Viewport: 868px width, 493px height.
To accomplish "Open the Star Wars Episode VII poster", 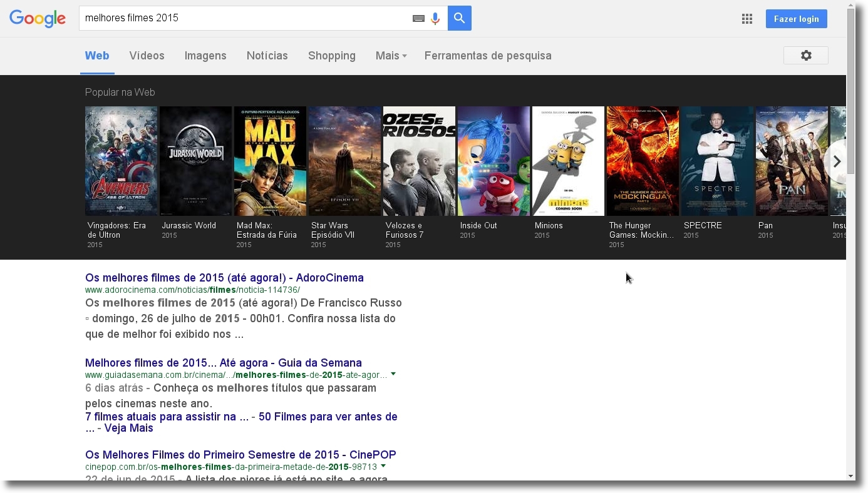I will (344, 161).
